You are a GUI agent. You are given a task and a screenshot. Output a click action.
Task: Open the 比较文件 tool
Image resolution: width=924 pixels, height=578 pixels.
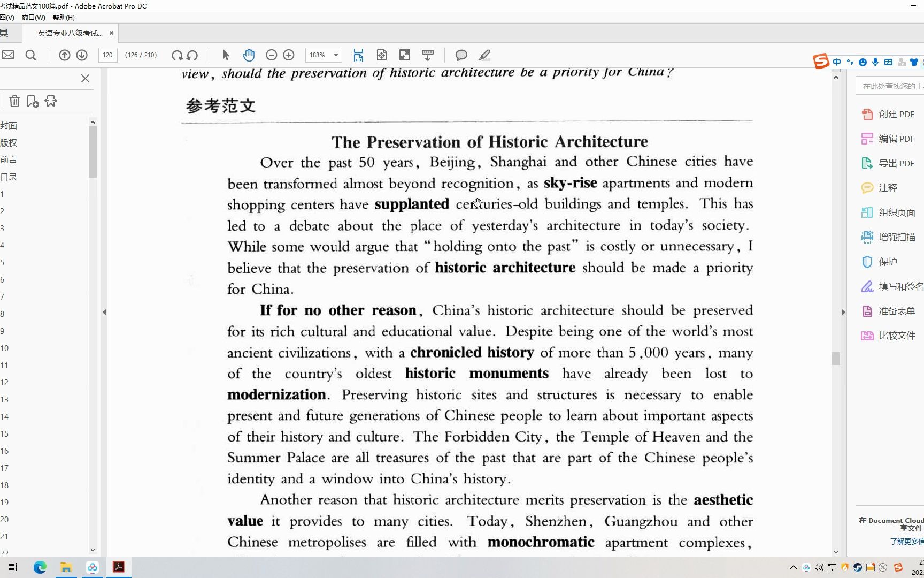pos(888,336)
